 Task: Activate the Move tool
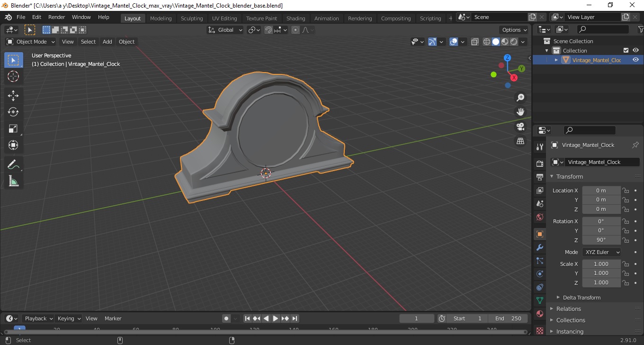pos(13,95)
